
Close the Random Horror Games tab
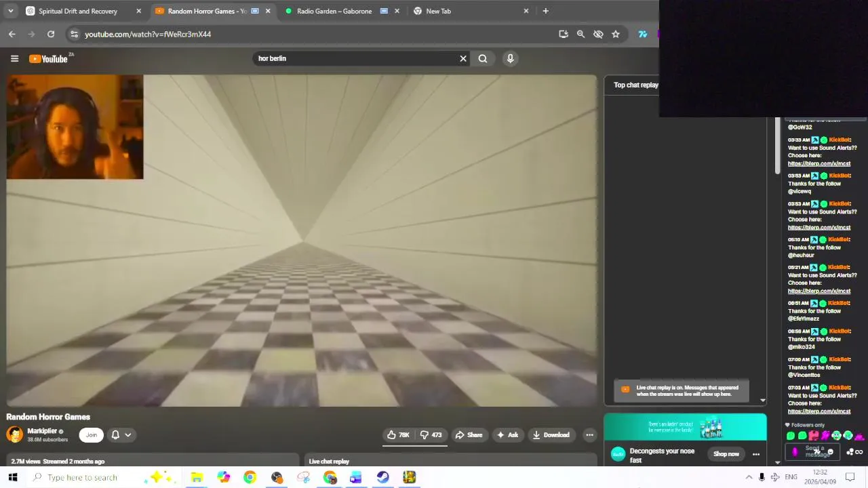[x=268, y=11]
